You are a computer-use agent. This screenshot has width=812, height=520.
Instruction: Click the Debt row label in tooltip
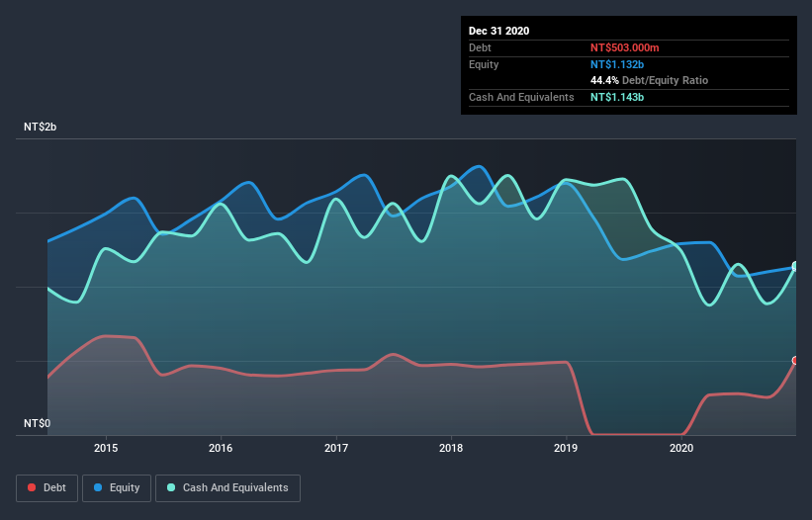[x=480, y=47]
